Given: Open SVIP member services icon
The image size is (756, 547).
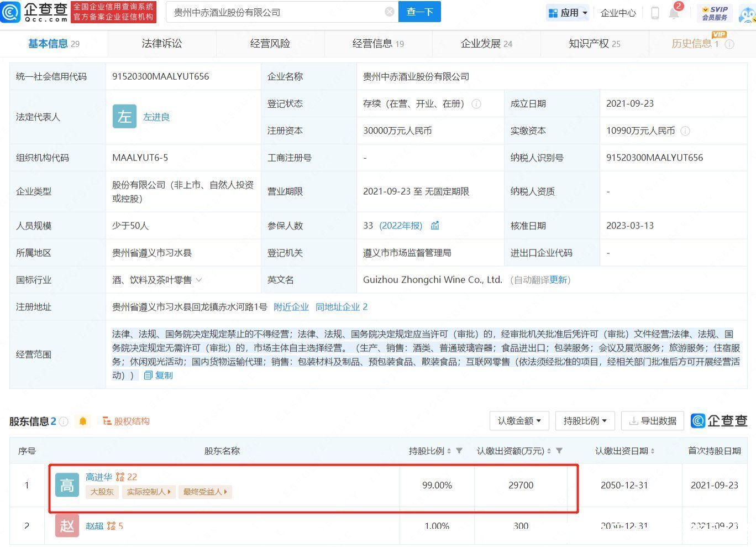Looking at the screenshot, I should (x=715, y=13).
